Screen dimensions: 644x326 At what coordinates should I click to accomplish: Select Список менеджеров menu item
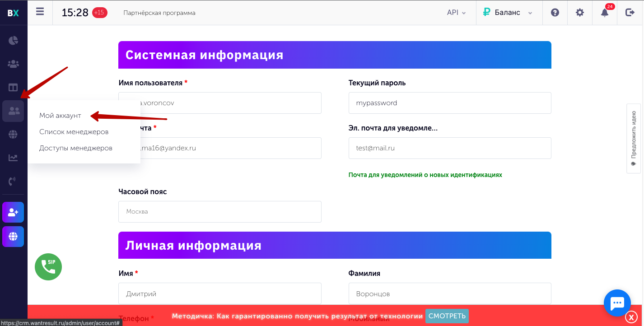click(74, 132)
